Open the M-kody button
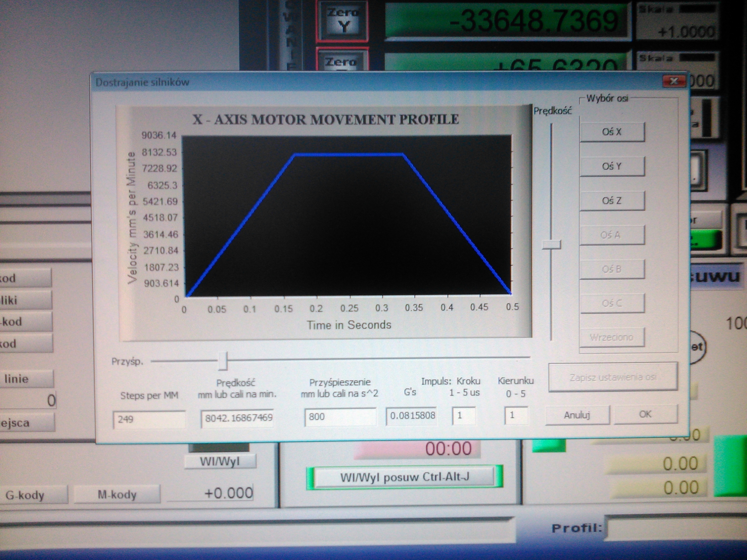 click(x=117, y=495)
